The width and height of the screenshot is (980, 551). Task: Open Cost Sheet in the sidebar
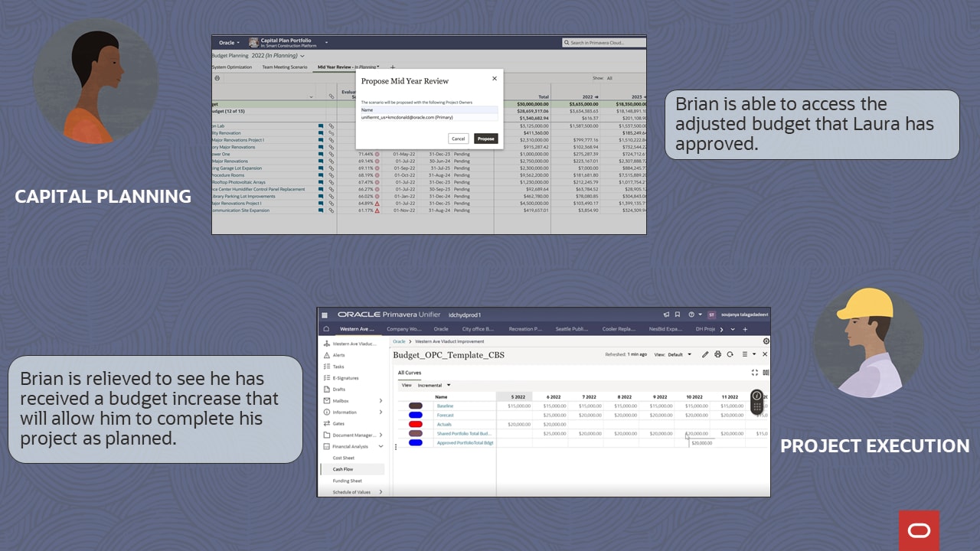click(343, 458)
